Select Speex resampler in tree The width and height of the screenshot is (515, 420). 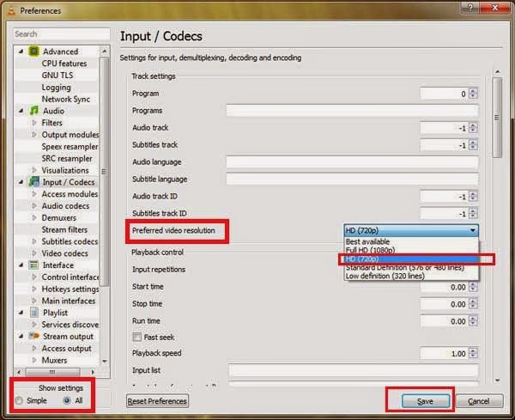70,147
